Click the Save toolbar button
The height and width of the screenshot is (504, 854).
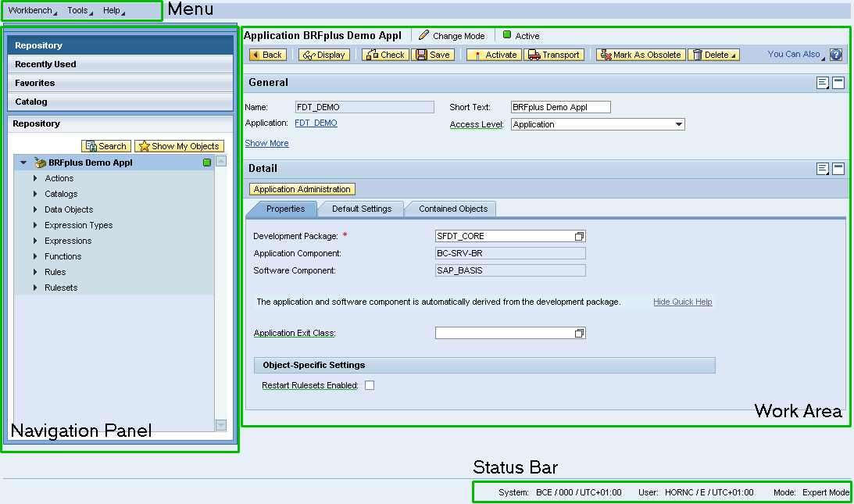434,55
